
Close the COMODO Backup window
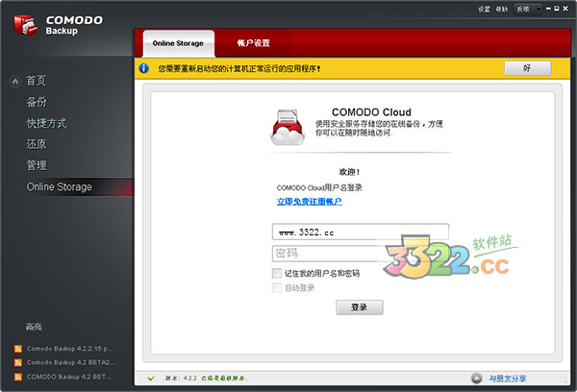[565, 9]
